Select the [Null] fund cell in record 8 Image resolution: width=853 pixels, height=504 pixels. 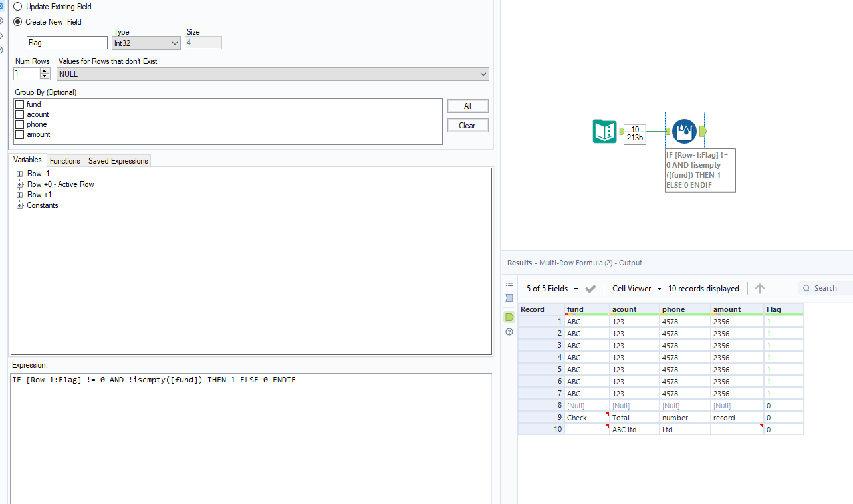(x=587, y=406)
